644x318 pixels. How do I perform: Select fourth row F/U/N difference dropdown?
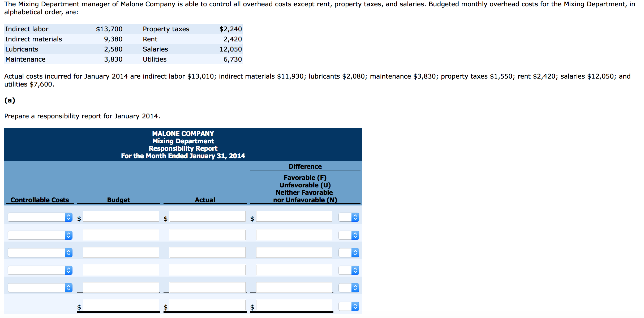349,270
